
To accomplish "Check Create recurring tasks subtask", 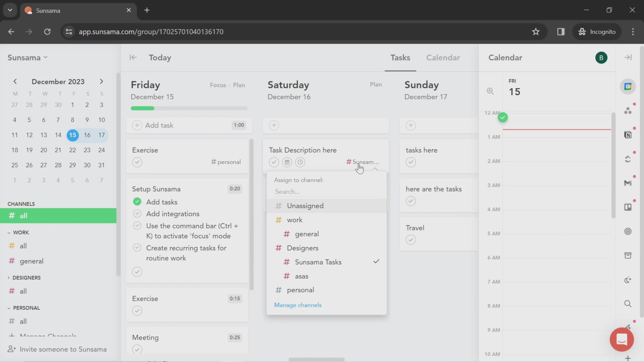I will pyautogui.click(x=137, y=248).
